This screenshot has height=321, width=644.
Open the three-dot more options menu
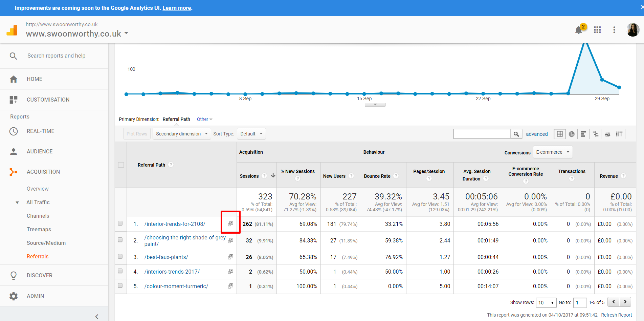click(614, 30)
